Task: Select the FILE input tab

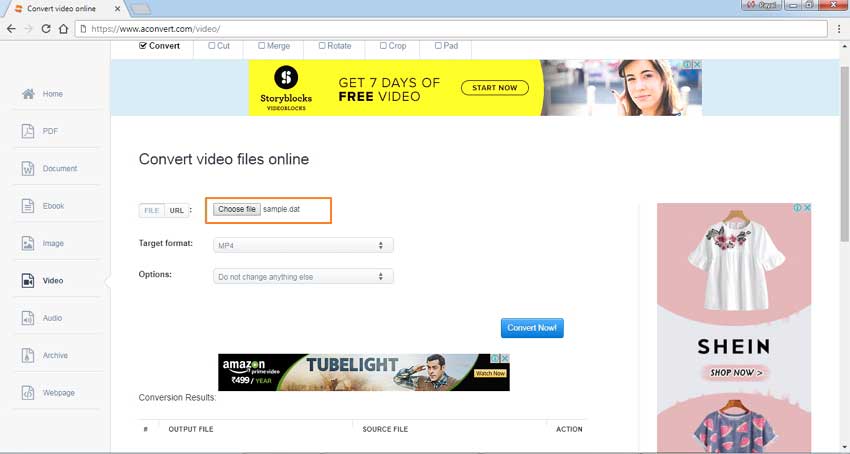Action: (x=152, y=210)
